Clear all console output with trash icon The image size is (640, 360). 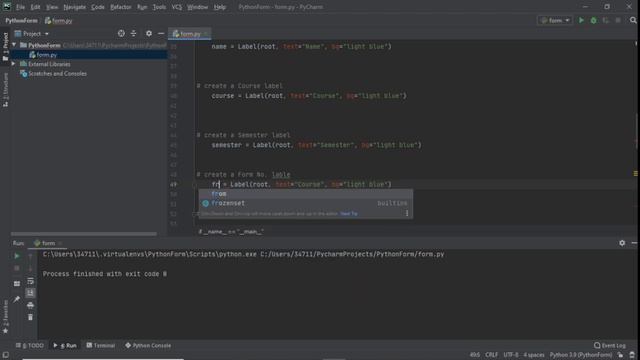[30, 317]
